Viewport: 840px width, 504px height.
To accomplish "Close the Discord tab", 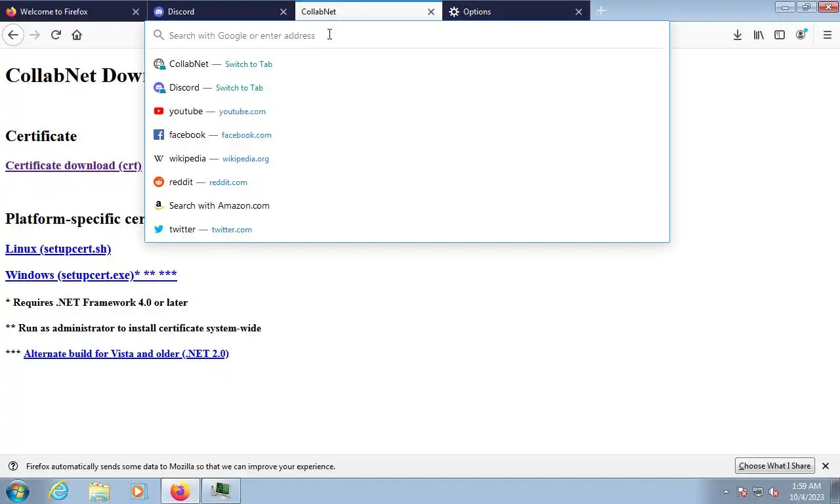I will [283, 12].
